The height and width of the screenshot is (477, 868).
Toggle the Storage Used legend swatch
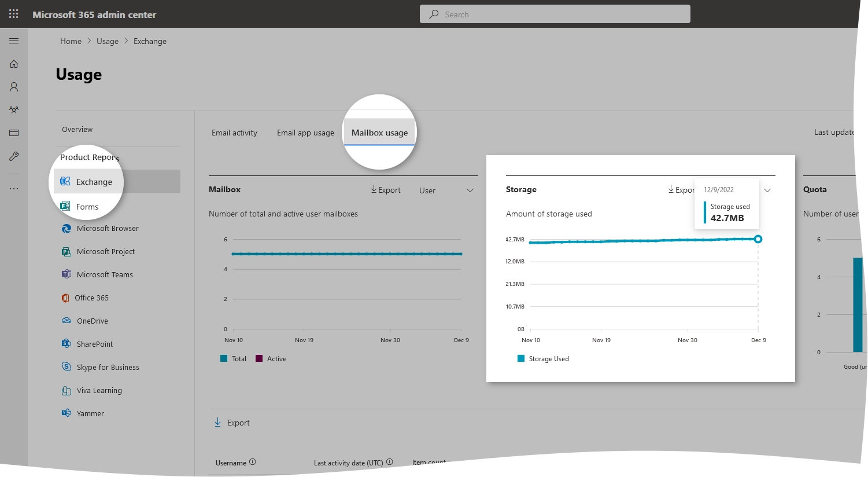point(521,358)
